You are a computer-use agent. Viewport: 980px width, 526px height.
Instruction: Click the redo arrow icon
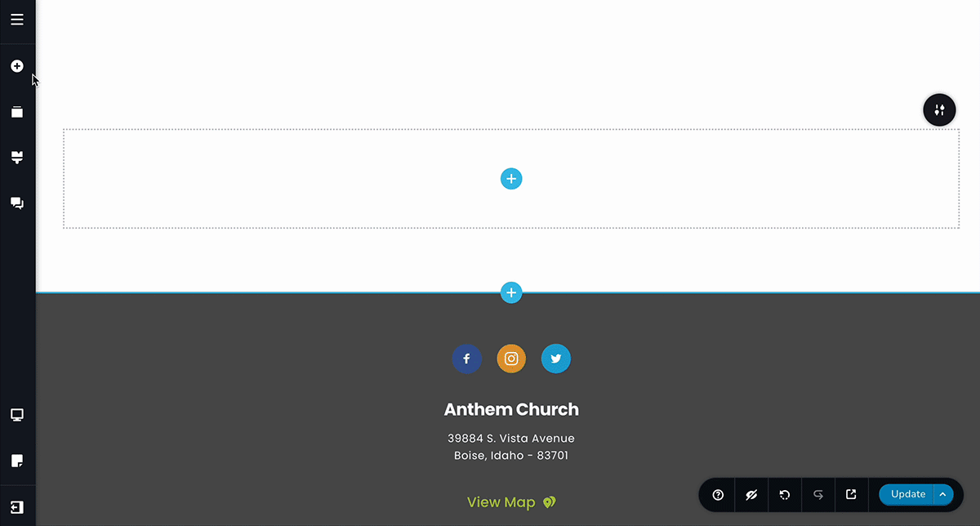(x=818, y=495)
